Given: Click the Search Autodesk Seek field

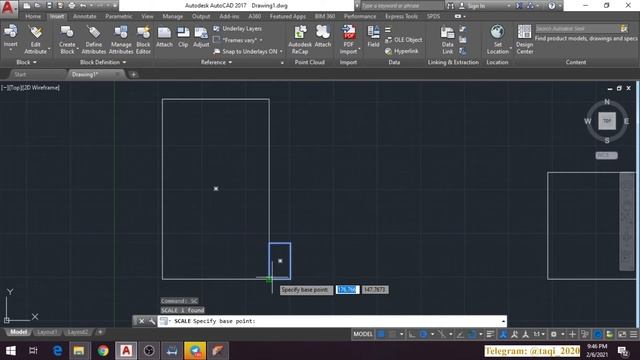Looking at the screenshot, I should click(577, 28).
